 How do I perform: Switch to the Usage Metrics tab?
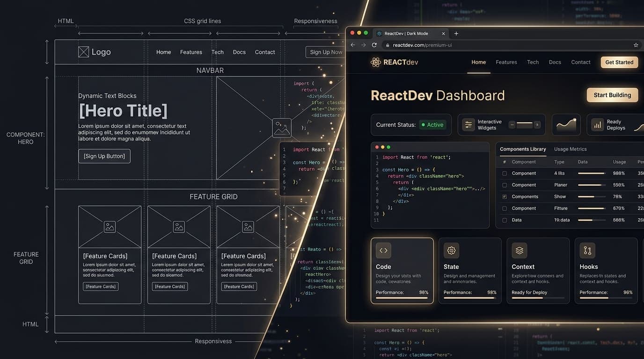coord(570,149)
